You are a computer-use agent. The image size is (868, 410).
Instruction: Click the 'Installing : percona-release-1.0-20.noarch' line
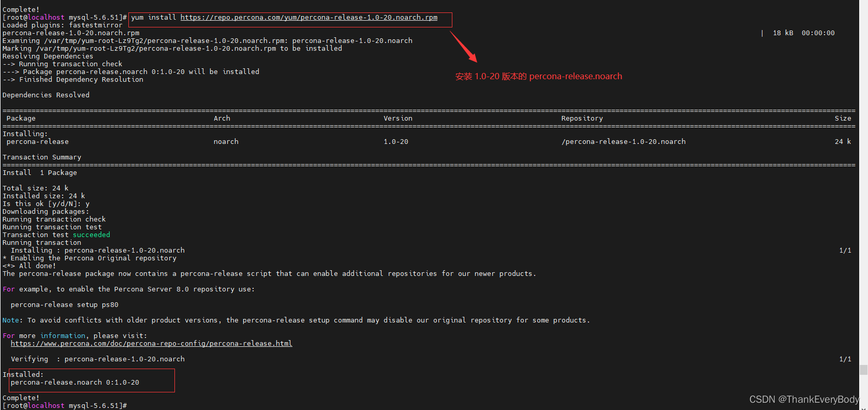point(98,251)
